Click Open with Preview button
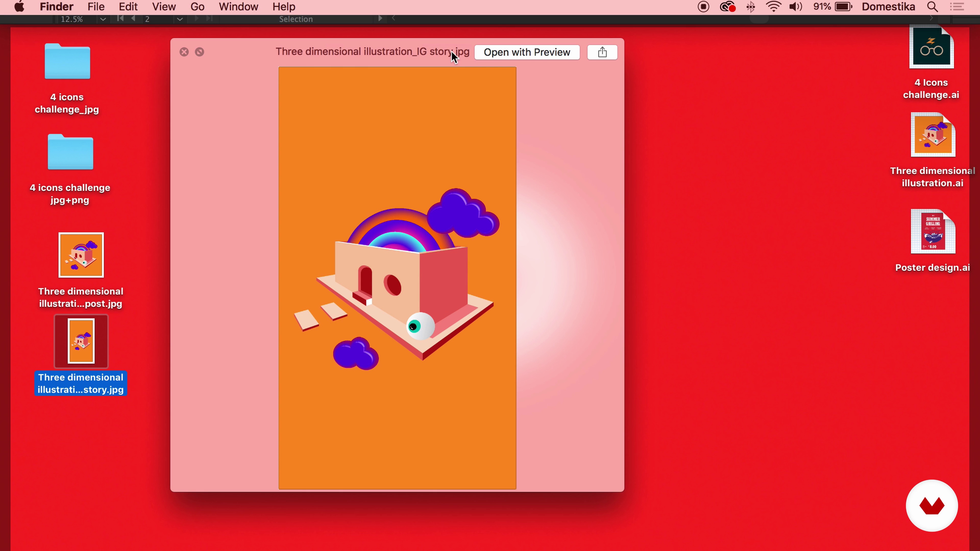Viewport: 980px width, 551px height. pyautogui.click(x=526, y=52)
